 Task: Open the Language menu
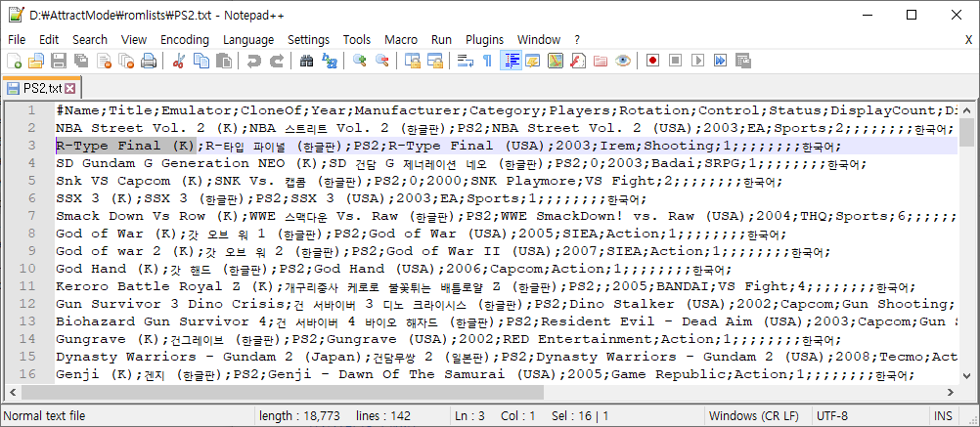point(248,39)
